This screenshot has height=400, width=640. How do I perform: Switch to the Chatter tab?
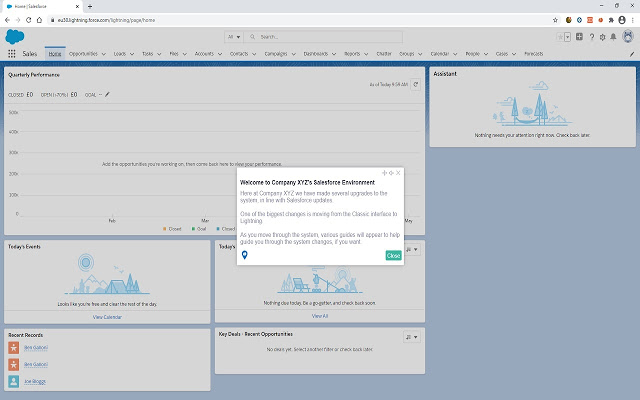tap(382, 53)
